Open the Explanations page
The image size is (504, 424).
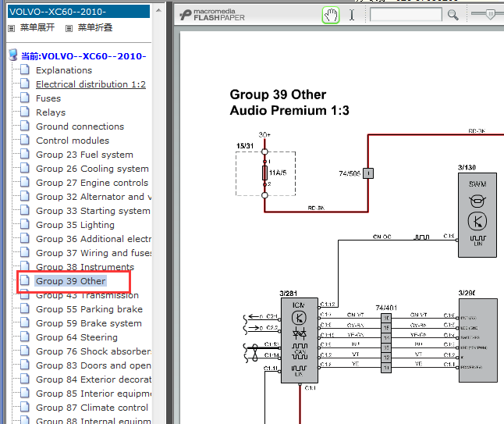point(64,70)
